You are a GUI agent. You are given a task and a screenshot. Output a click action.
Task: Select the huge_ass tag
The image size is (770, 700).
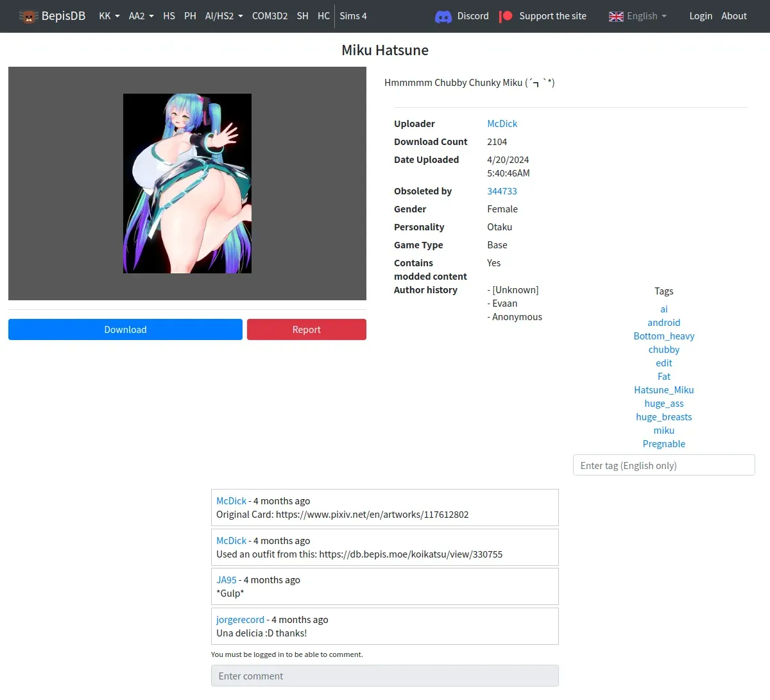pos(663,404)
